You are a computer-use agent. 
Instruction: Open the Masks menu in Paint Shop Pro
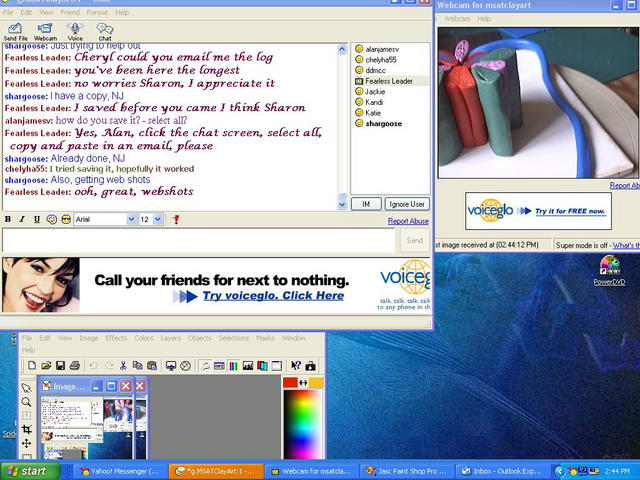pos(265,338)
